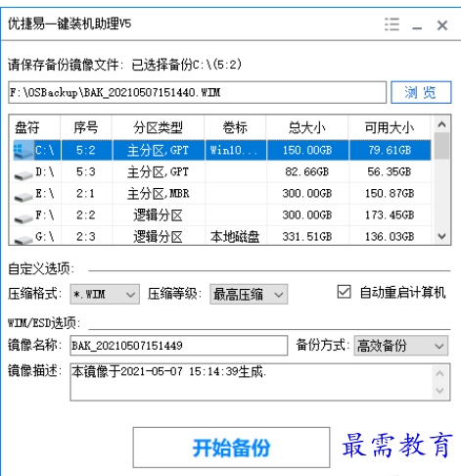Click the 主分区,MBR partition type cell
Viewport: 461px width, 476px height.
pos(159,193)
